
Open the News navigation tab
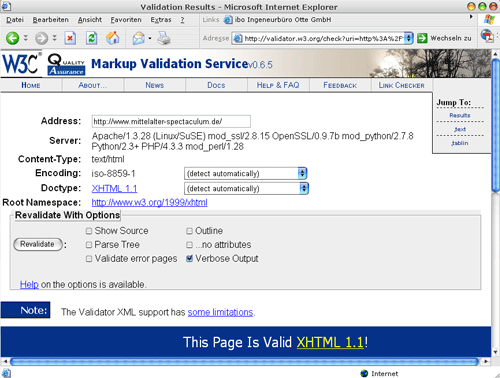click(x=154, y=85)
